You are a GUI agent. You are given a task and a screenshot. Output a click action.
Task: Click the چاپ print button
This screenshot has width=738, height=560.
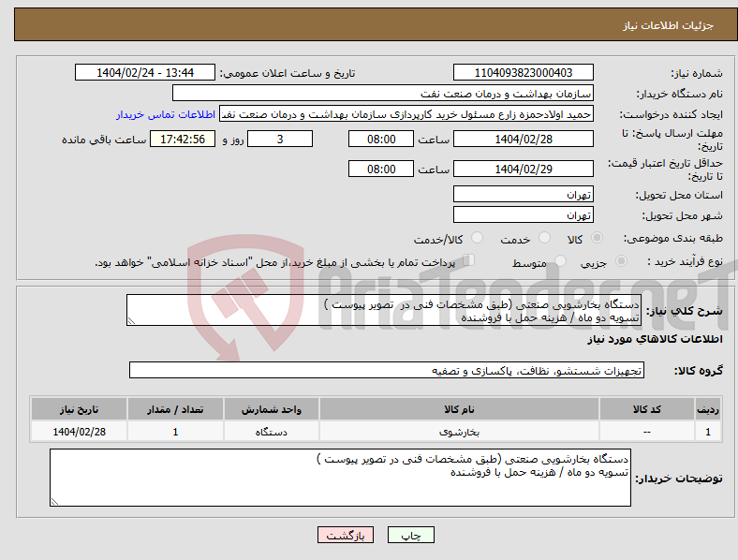point(411,535)
